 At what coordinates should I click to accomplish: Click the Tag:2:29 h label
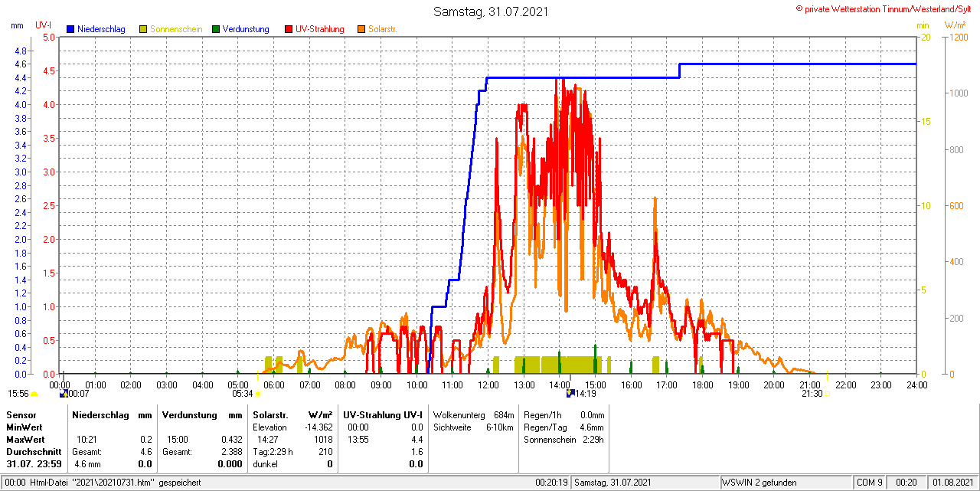pyautogui.click(x=273, y=451)
